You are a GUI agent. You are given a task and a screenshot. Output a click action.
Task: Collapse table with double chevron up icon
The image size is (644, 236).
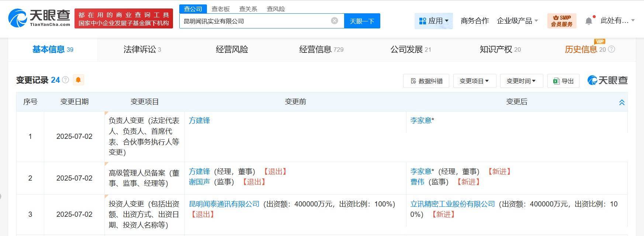(x=622, y=102)
